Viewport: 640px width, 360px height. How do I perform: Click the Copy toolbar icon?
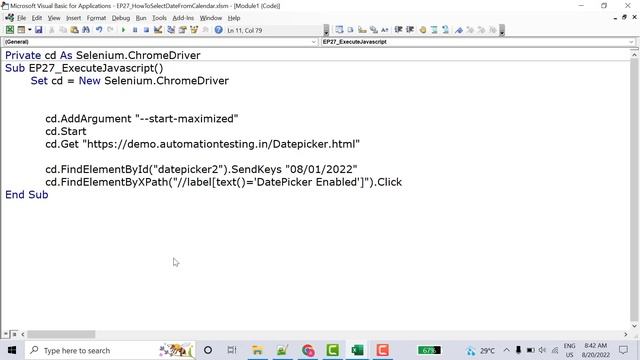click(63, 30)
